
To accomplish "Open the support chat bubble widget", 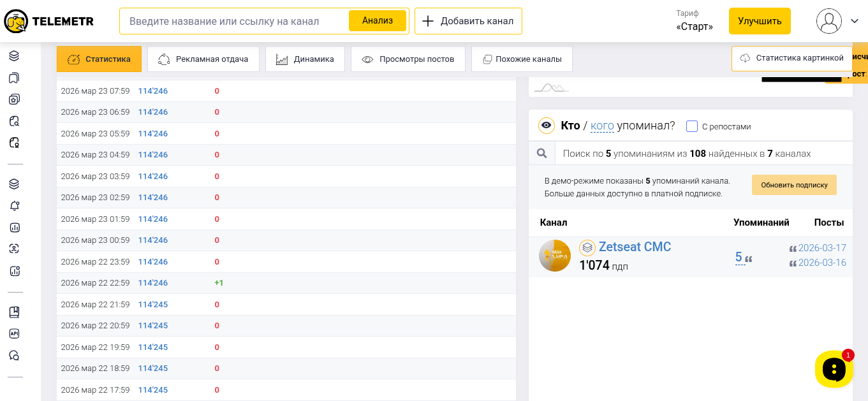I will tap(834, 369).
